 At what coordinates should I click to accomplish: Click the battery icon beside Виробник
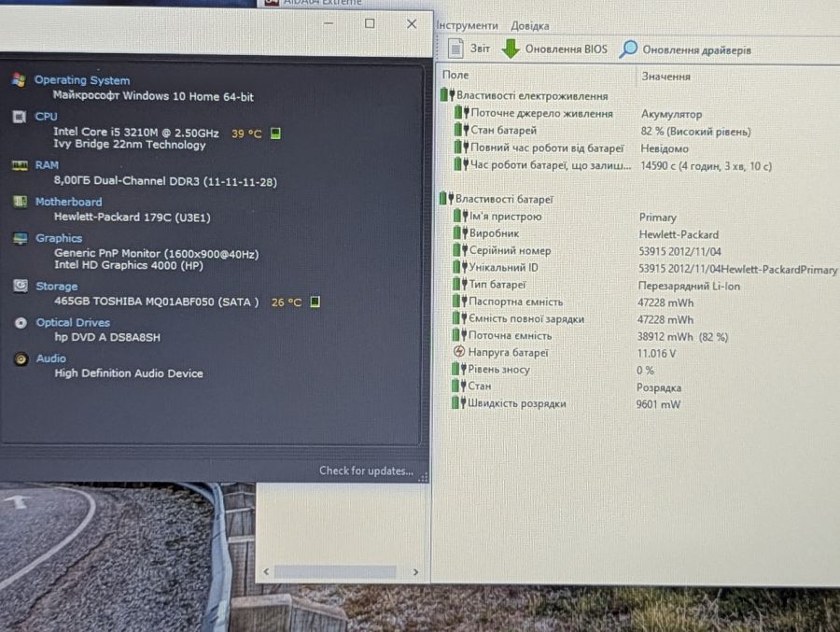(x=461, y=233)
